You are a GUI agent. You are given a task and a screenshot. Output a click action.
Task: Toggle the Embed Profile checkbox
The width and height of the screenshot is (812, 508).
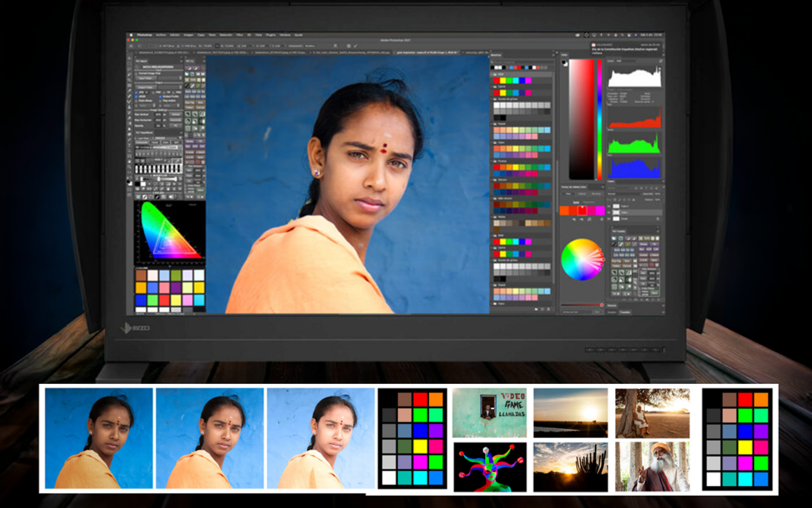(x=161, y=96)
